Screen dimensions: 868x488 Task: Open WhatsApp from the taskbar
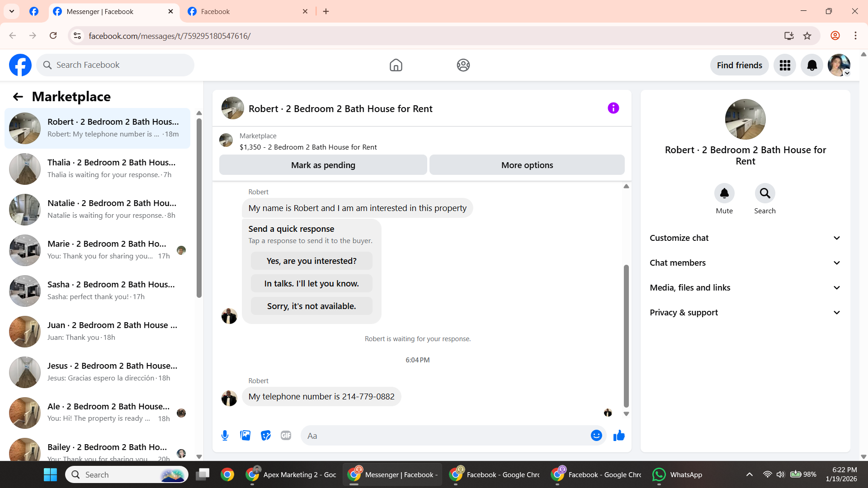[677, 475]
